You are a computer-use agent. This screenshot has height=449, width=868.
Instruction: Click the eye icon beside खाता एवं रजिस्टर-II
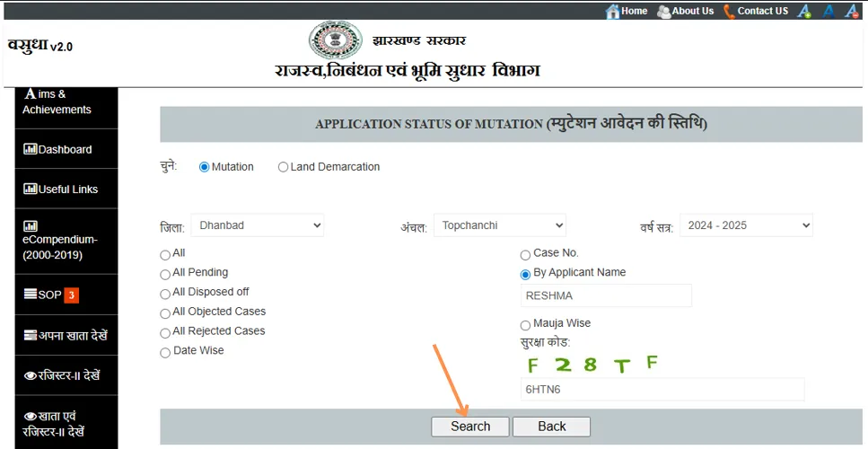tap(31, 416)
